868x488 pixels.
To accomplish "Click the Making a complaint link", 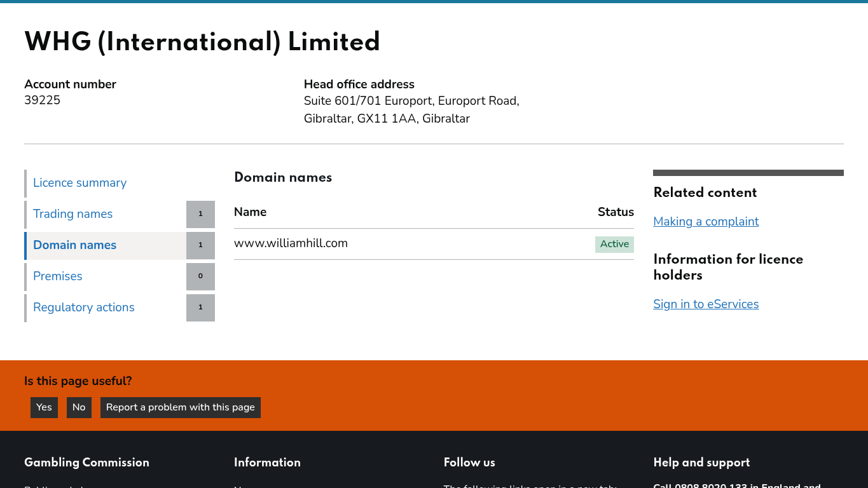I will (706, 222).
